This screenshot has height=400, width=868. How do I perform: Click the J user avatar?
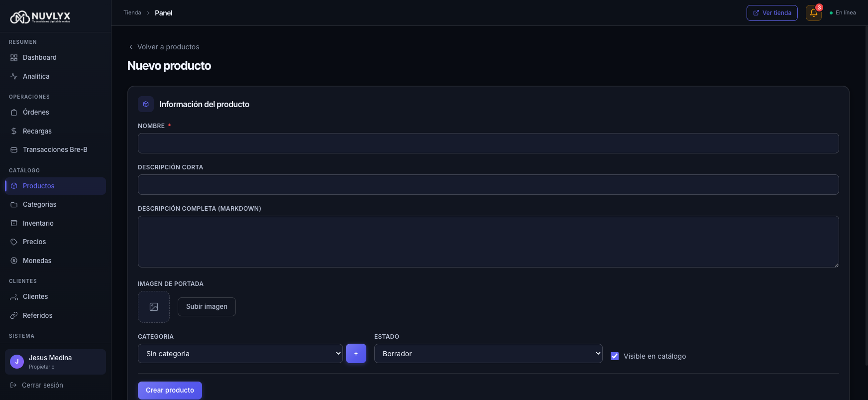pyautogui.click(x=17, y=362)
